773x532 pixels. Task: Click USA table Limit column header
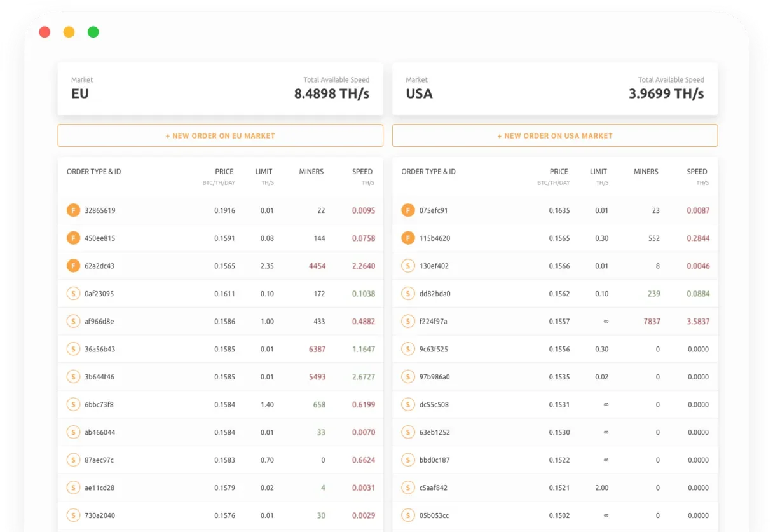(598, 172)
